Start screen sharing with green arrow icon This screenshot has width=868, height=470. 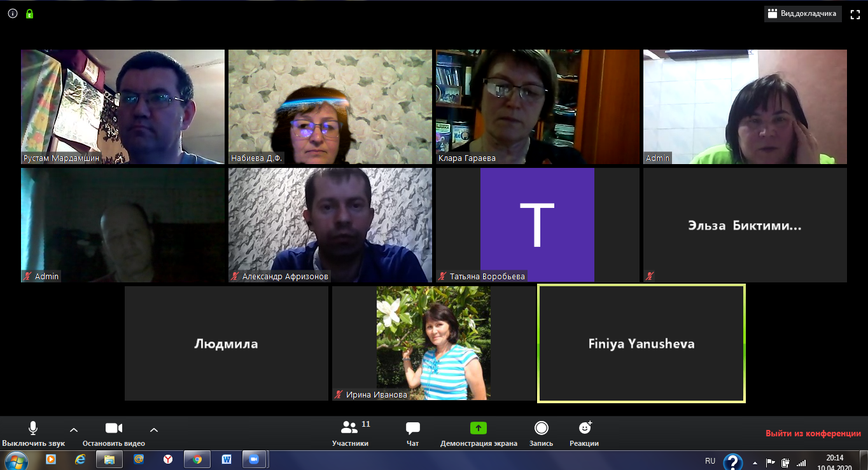(478, 428)
